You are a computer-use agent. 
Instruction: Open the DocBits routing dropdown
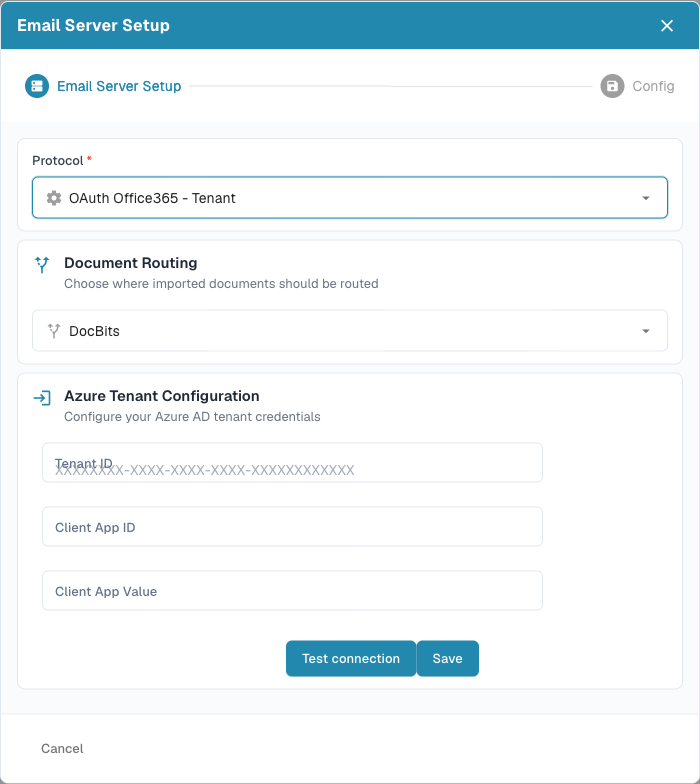350,330
